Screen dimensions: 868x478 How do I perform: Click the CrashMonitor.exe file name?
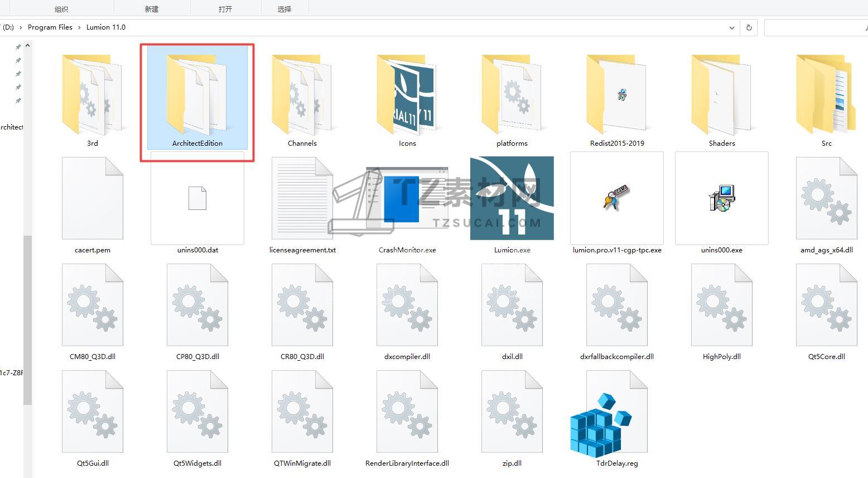407,250
